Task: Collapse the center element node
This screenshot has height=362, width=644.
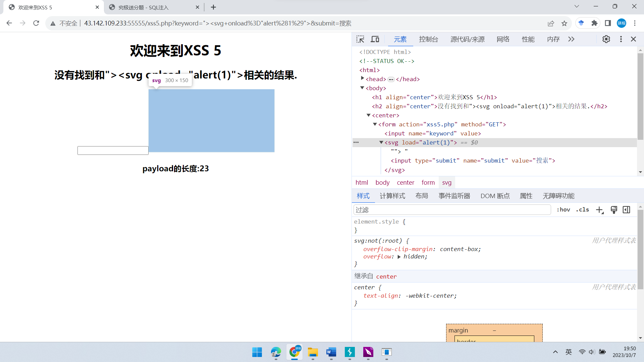Action: [369, 115]
